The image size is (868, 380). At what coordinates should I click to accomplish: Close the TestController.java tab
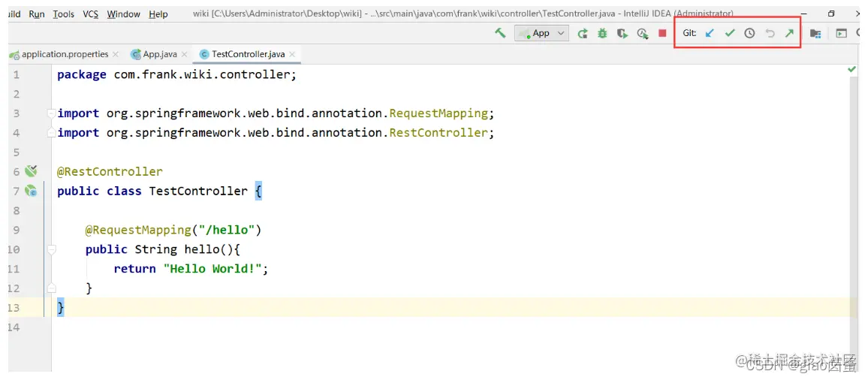point(292,54)
